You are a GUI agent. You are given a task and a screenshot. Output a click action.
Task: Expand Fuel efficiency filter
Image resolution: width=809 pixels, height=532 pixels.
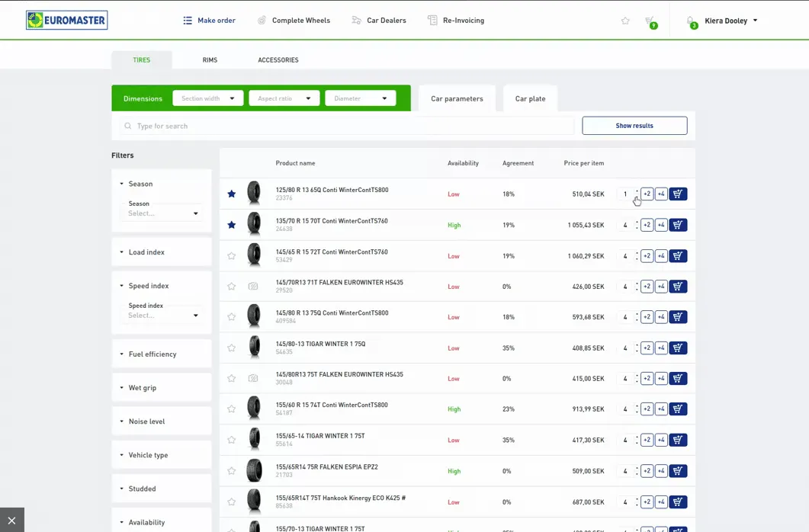pos(162,354)
